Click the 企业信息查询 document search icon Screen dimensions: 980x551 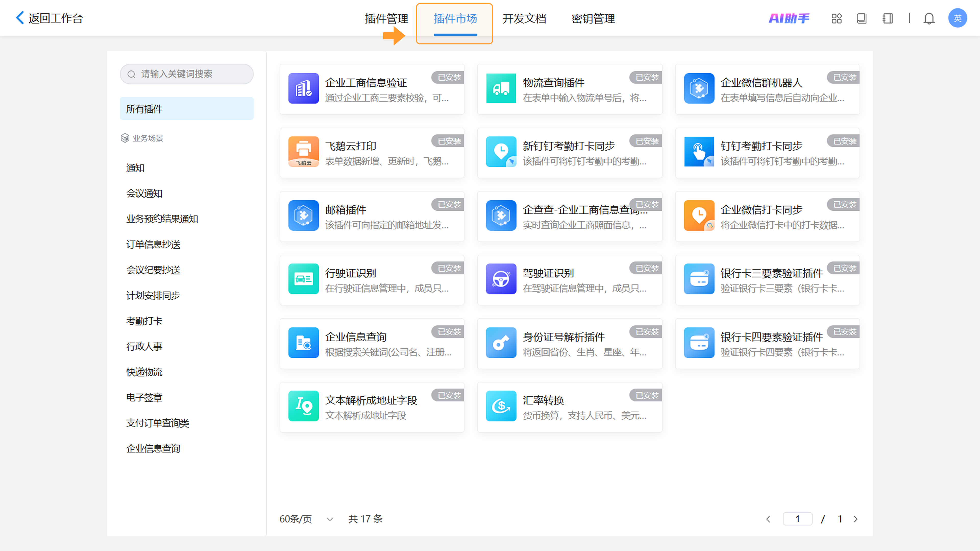(303, 342)
